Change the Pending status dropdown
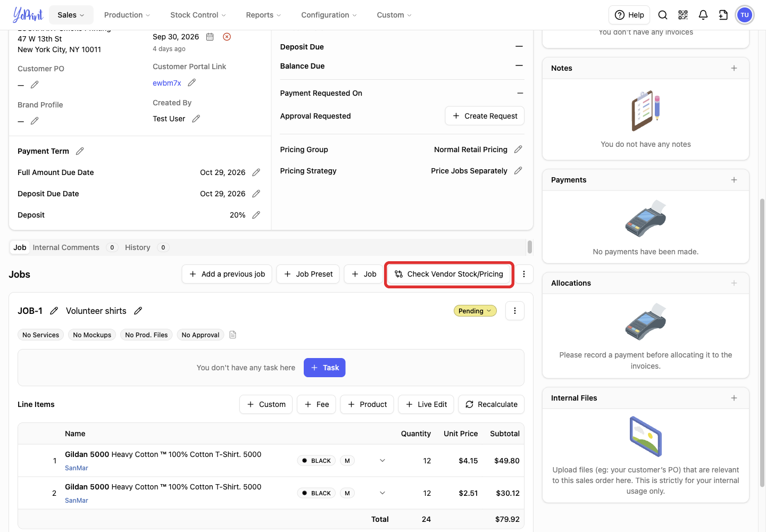 pos(475,311)
